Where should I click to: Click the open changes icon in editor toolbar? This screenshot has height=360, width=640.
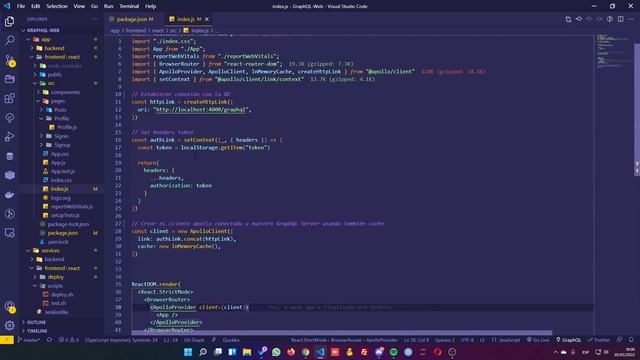(568, 19)
